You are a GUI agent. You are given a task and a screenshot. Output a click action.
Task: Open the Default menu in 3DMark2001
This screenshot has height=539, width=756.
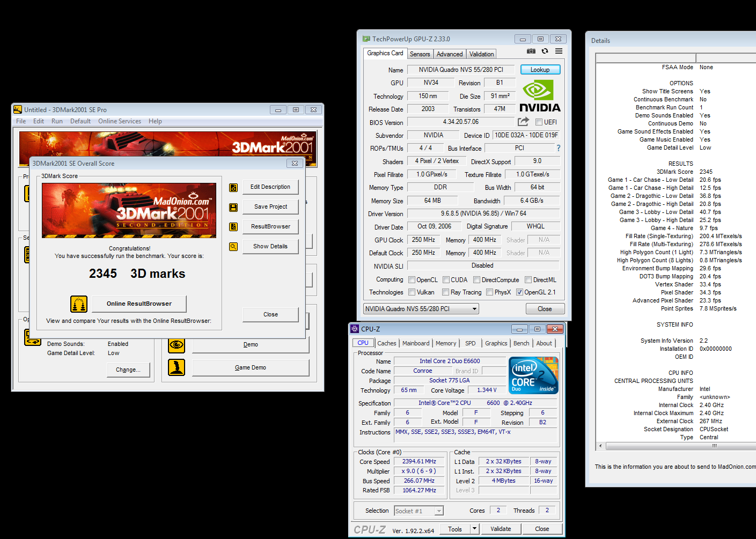pos(80,121)
